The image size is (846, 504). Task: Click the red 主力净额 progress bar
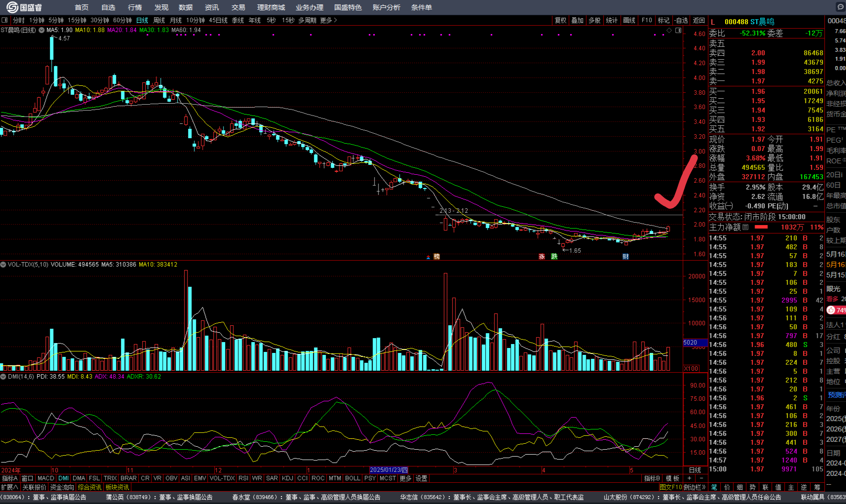click(762, 227)
